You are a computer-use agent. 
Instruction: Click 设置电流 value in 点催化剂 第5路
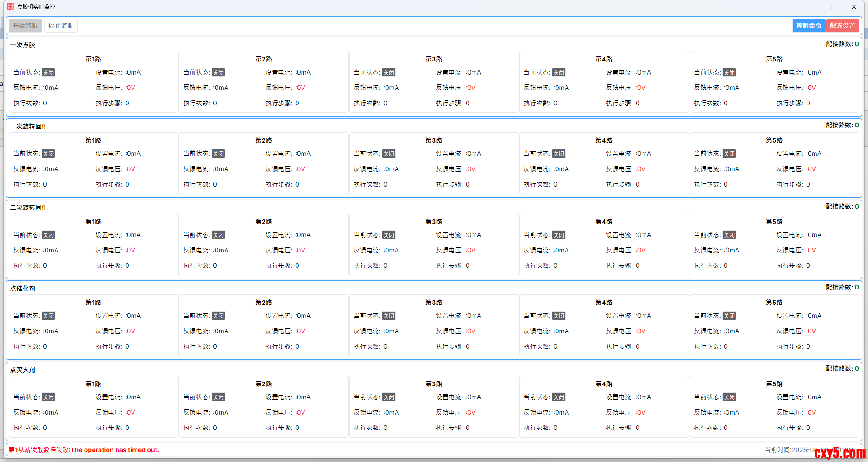pyautogui.click(x=814, y=316)
